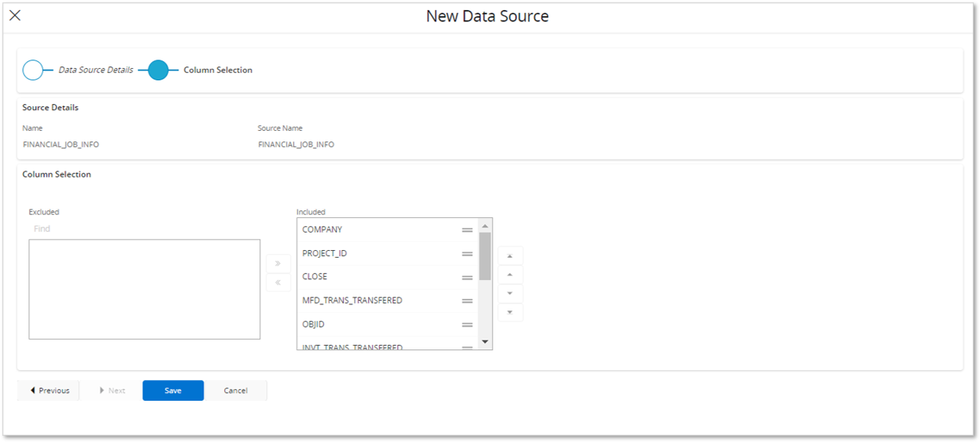This screenshot has height=442, width=980.
Task: Click the move-to-bottom reorder arrow icon
Action: click(510, 313)
